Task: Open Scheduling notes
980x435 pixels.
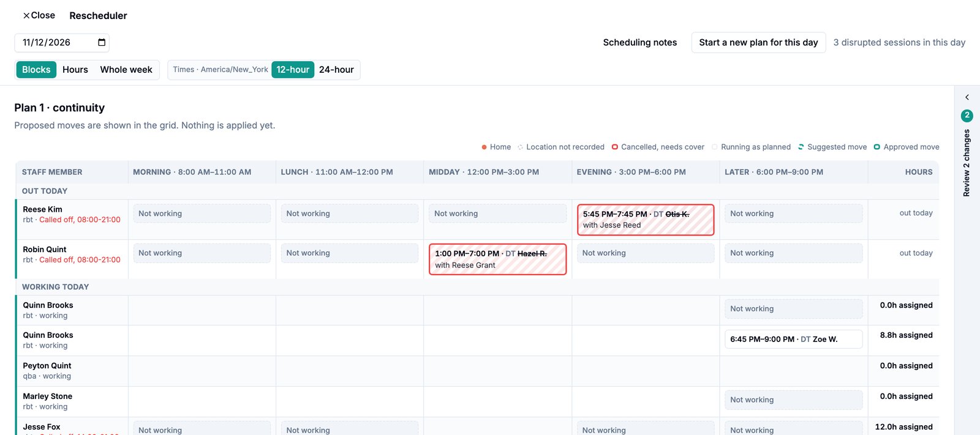Action: tap(640, 42)
